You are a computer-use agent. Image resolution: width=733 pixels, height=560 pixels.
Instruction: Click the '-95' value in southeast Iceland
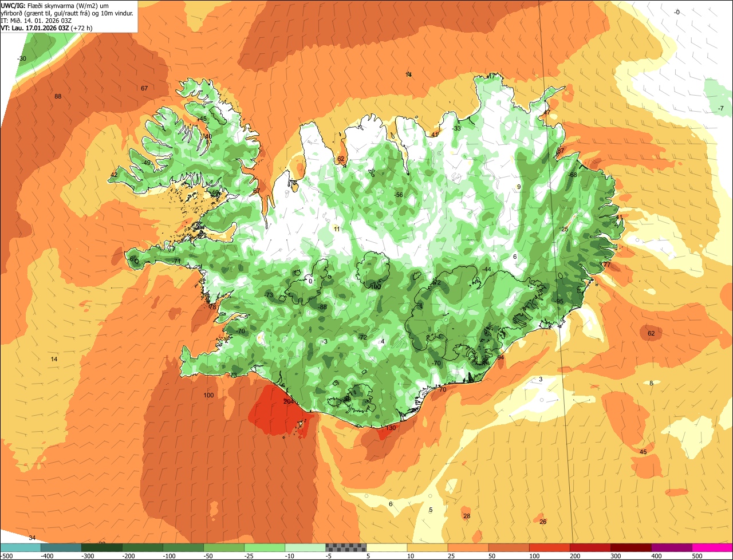click(x=559, y=301)
